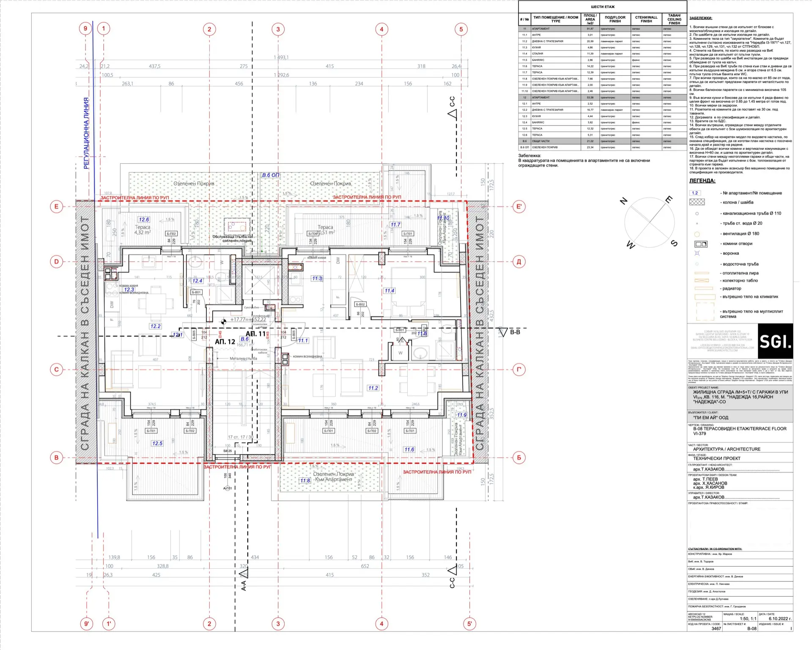Viewport: 812px width, 650px height.
Task: Click the blue roof drain legend symbol
Action: click(697, 253)
